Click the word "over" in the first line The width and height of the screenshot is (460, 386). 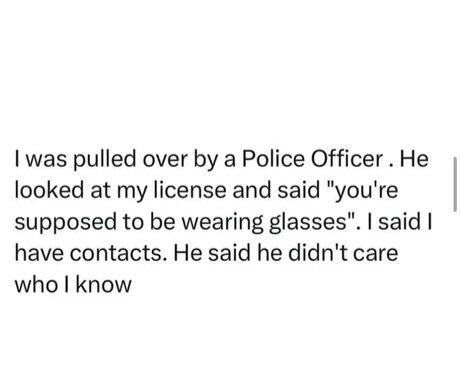point(165,161)
